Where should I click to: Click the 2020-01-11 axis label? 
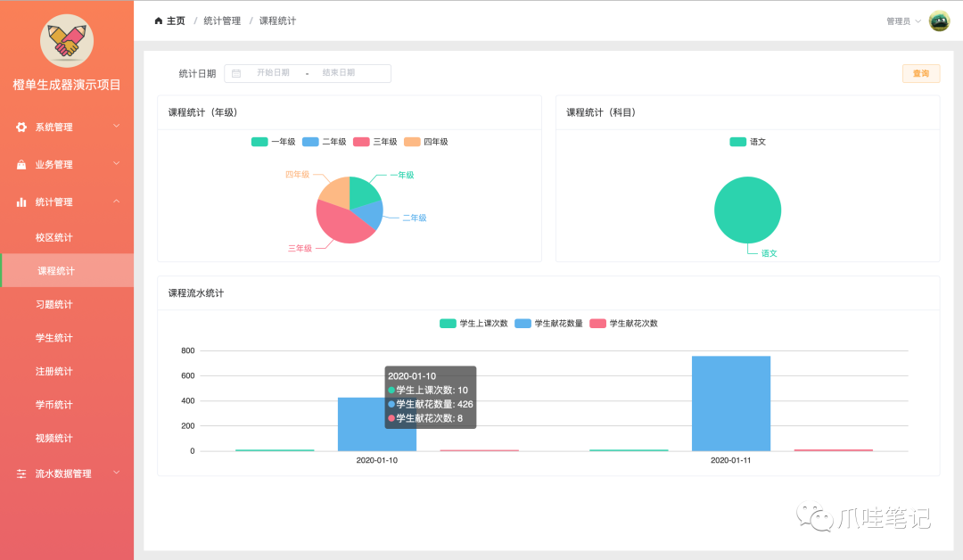(x=731, y=460)
